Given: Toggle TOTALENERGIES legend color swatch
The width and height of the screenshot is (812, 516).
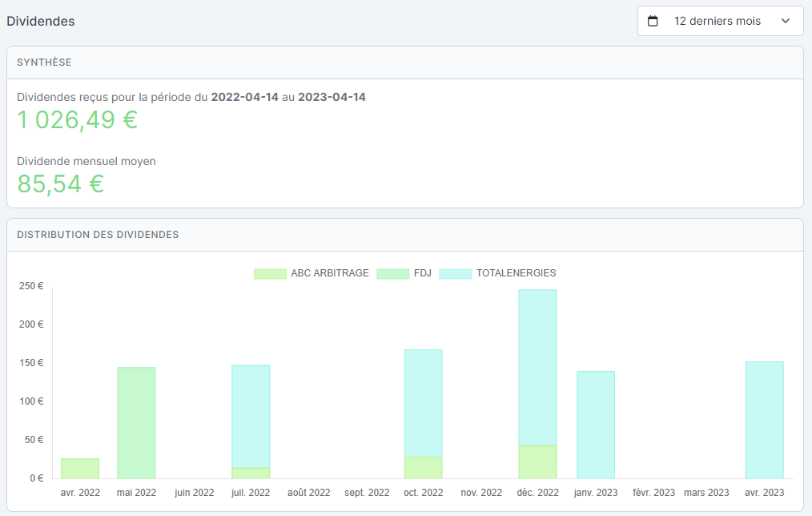Looking at the screenshot, I should 455,273.
